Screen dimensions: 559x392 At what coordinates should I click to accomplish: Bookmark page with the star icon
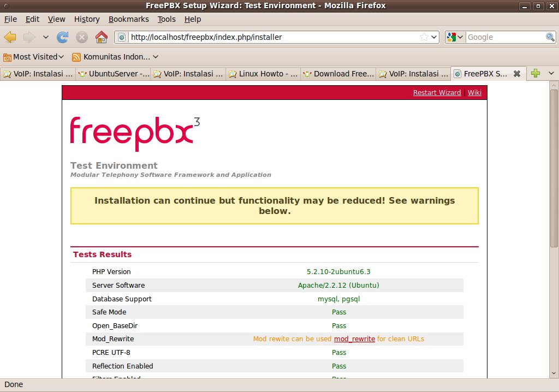(x=424, y=37)
